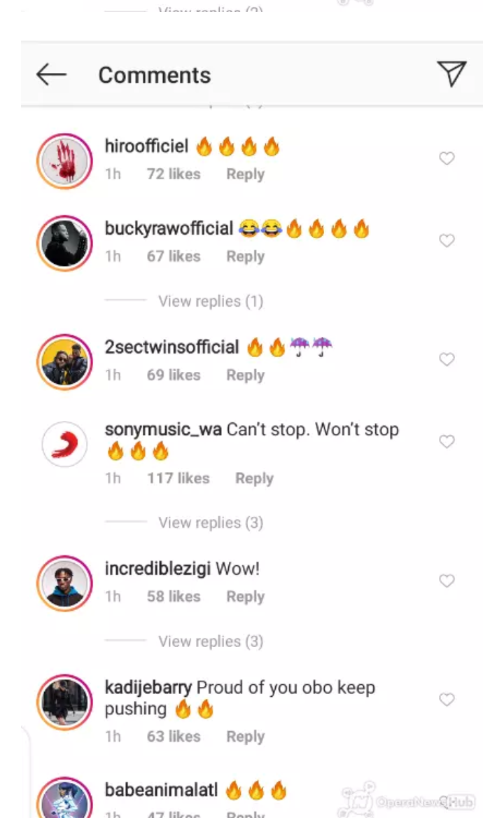Viewport: 504px width, 818px height.
Task: Open 2sectwinsofficial's profile avatar
Action: pos(64,362)
